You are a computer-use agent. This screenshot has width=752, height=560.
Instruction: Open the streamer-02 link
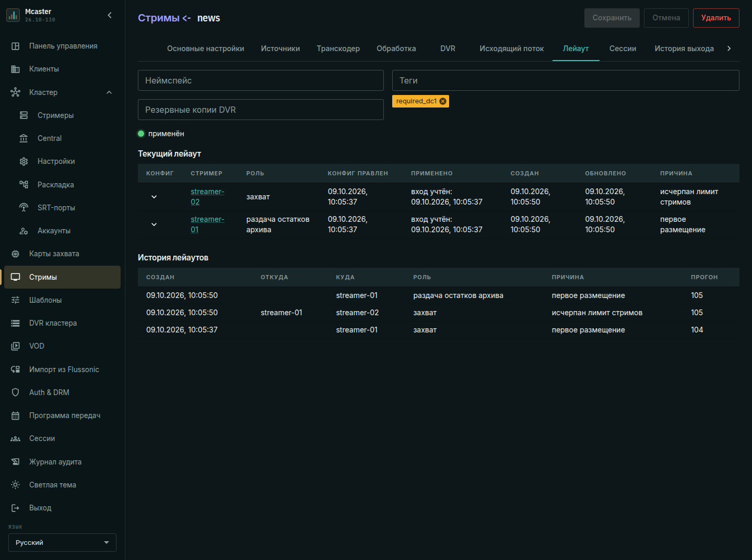(207, 197)
